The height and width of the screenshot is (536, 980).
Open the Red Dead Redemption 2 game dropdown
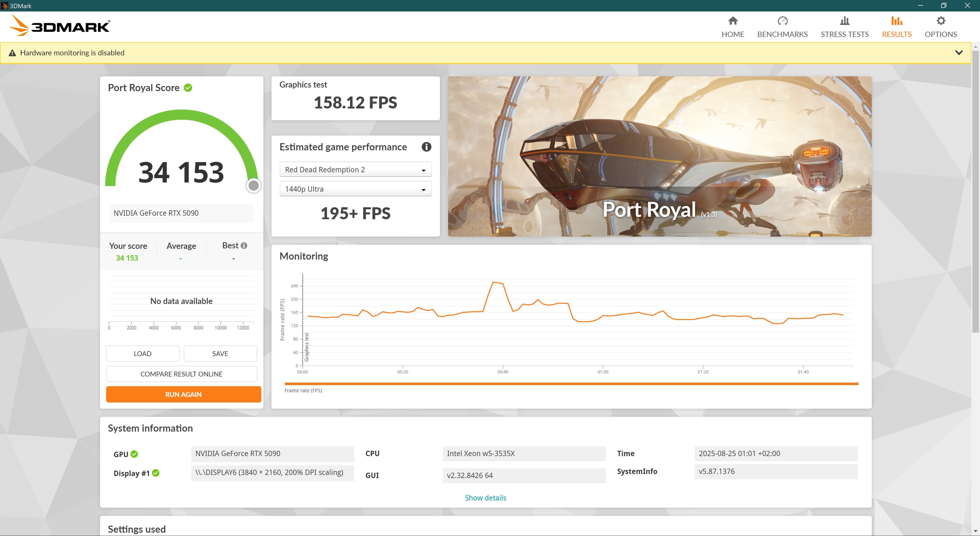355,170
